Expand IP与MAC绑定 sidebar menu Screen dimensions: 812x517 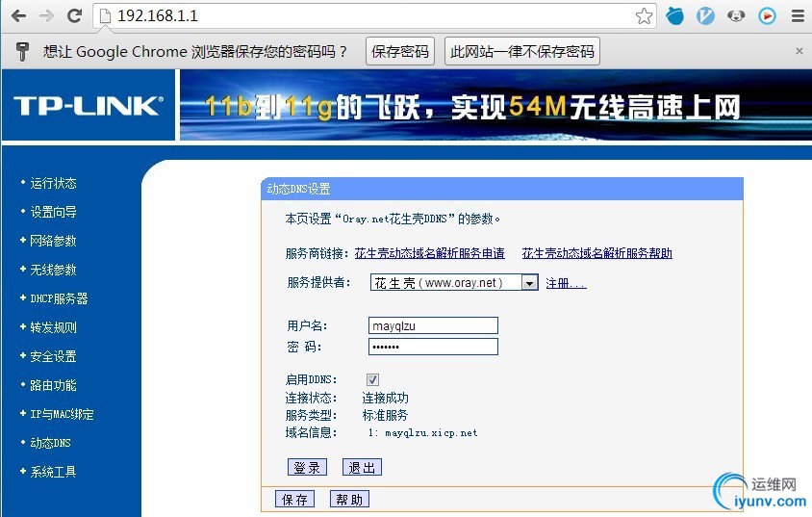pos(62,414)
